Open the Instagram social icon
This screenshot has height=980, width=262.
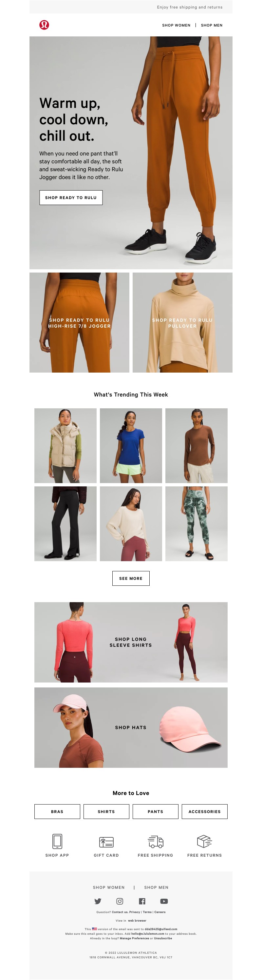tap(120, 901)
